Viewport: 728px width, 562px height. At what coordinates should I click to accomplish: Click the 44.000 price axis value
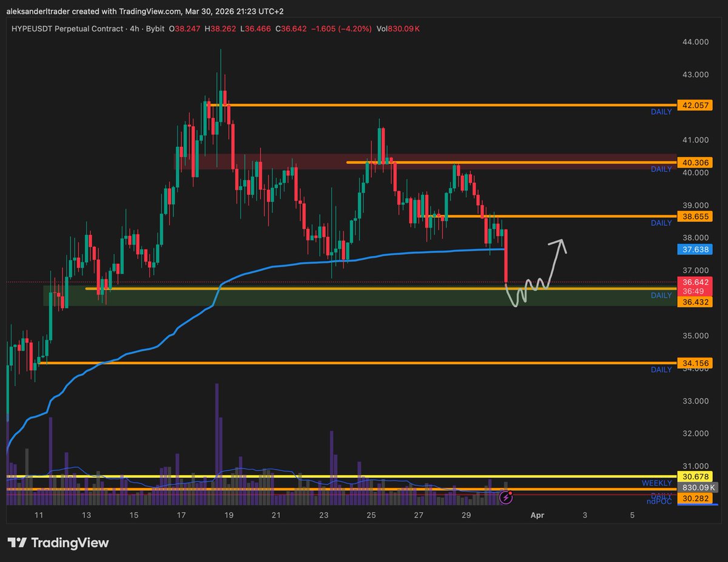(x=695, y=42)
